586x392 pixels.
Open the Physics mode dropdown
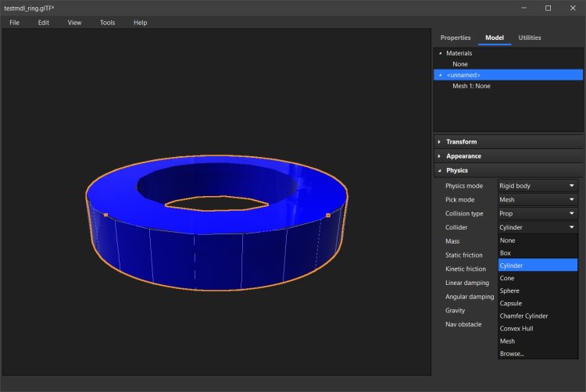(x=537, y=186)
